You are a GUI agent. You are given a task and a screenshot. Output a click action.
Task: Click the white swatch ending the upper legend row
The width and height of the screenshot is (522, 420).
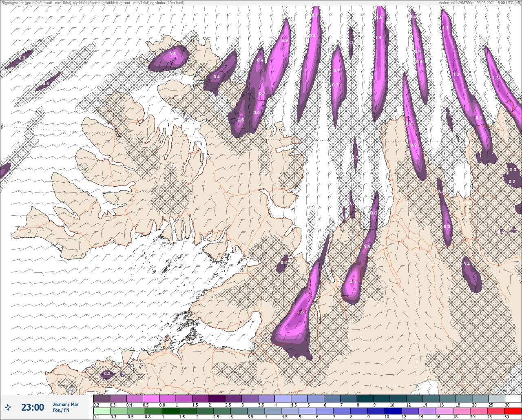513,398
